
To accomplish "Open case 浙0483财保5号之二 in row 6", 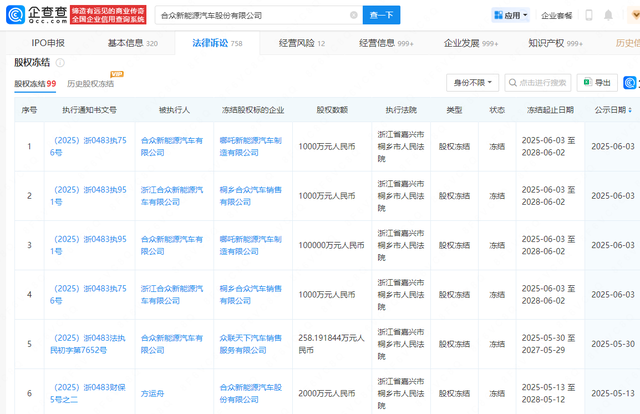I will click(x=88, y=393).
